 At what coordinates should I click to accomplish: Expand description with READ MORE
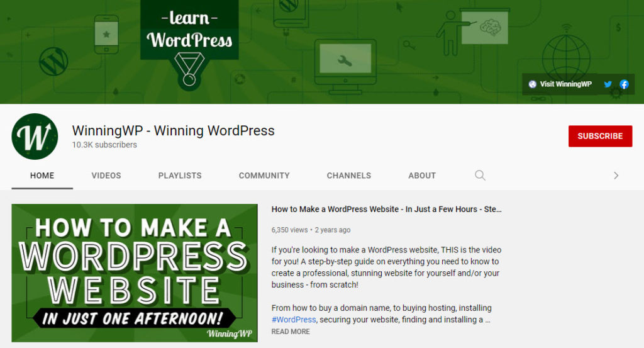click(x=291, y=332)
